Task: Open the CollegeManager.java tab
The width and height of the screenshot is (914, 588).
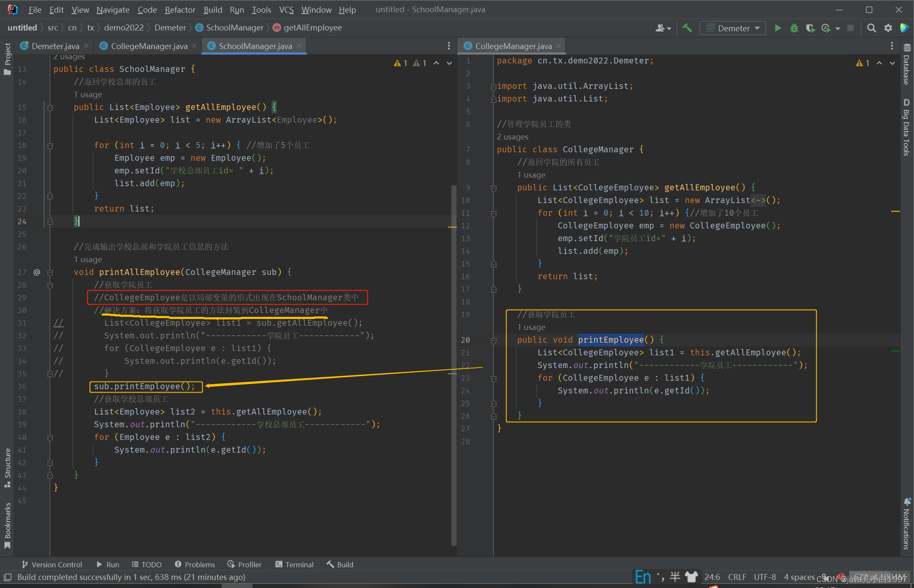Action: (148, 45)
